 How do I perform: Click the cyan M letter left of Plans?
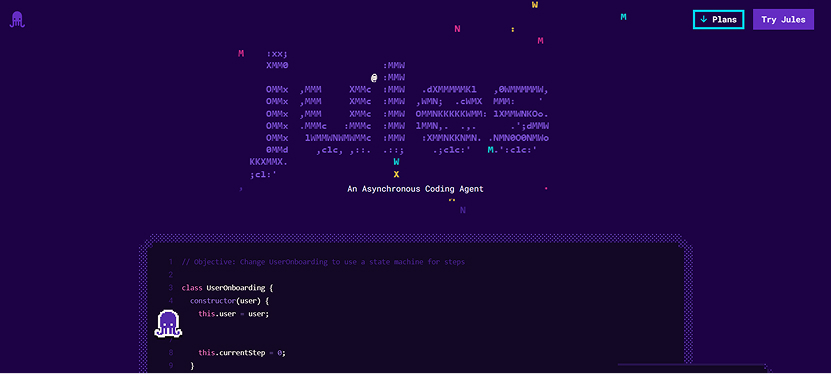coord(623,17)
